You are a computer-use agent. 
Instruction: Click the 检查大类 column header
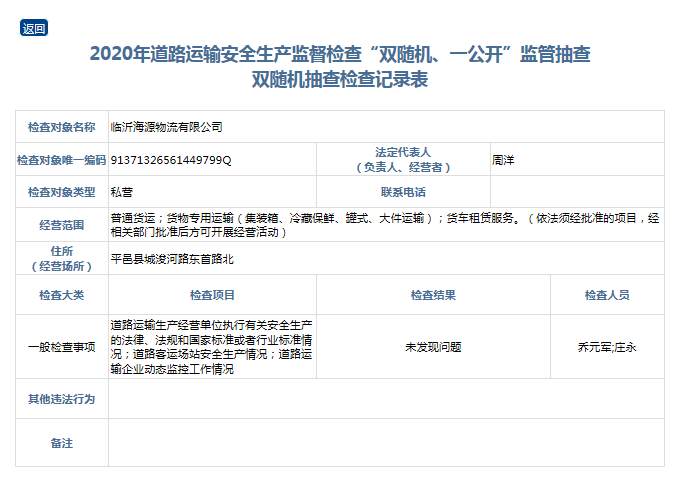tap(61, 295)
